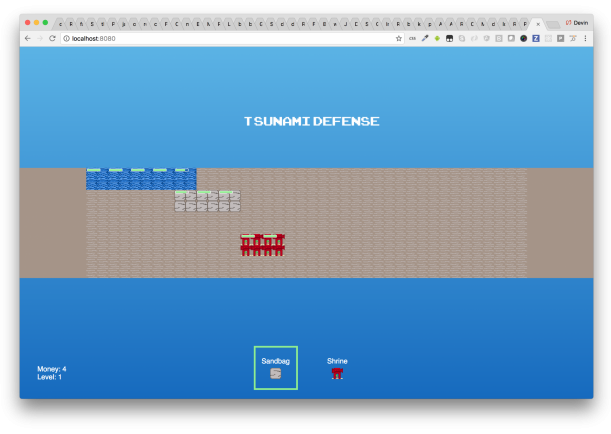Image resolution: width=611 pixels, height=434 pixels.
Task: Close the active browser tab
Action: [x=538, y=22]
